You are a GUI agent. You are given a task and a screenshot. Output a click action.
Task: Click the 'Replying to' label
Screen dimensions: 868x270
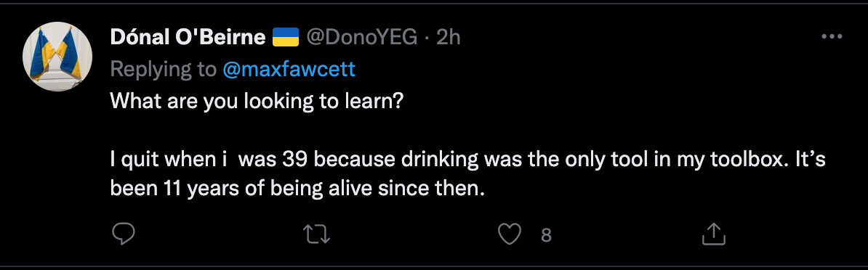pyautogui.click(x=164, y=70)
